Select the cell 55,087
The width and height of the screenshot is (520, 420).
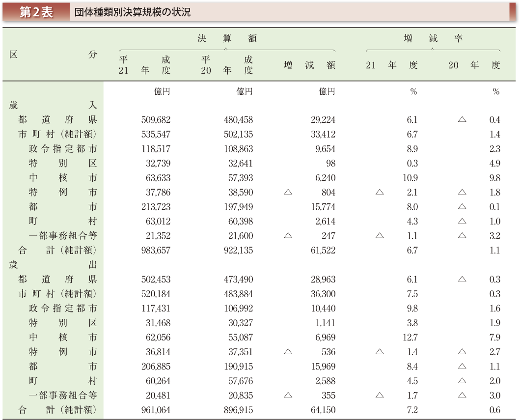pyautogui.click(x=241, y=337)
